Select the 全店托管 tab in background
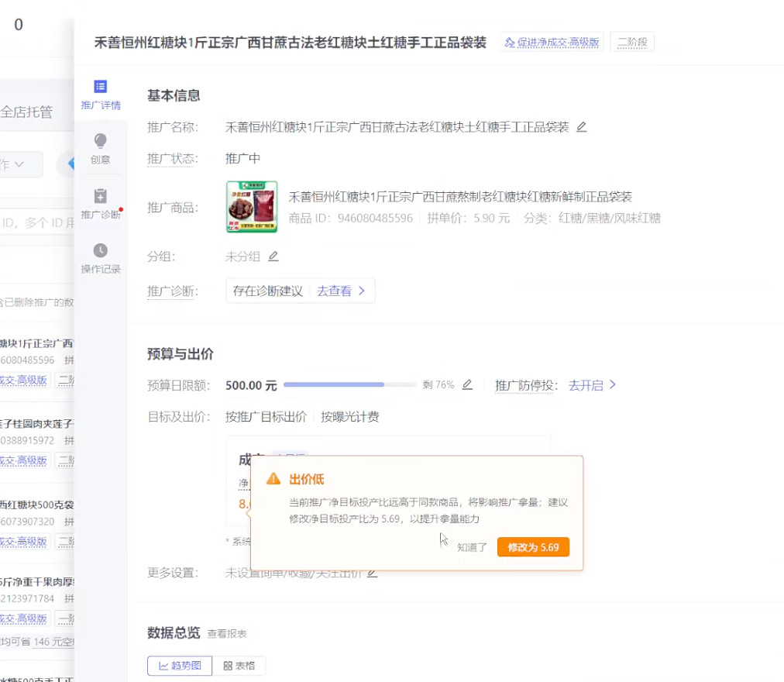The width and height of the screenshot is (784, 682). pyautogui.click(x=26, y=112)
